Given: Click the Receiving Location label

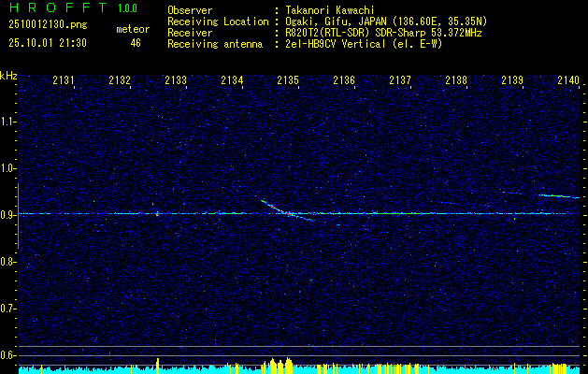Looking at the screenshot, I should (218, 22).
